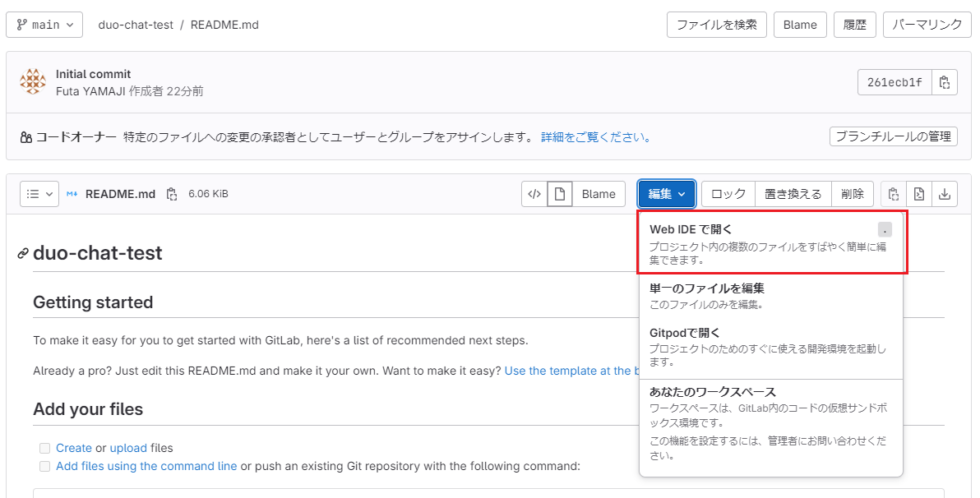
Task: Click あなたのワークスペース menu heading
Action: tap(713, 392)
